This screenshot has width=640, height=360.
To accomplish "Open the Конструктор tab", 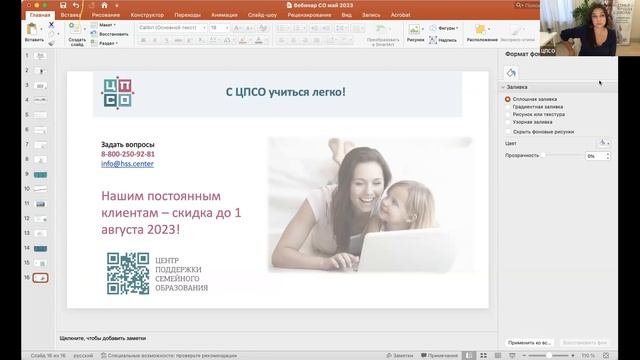I will coord(147,15).
